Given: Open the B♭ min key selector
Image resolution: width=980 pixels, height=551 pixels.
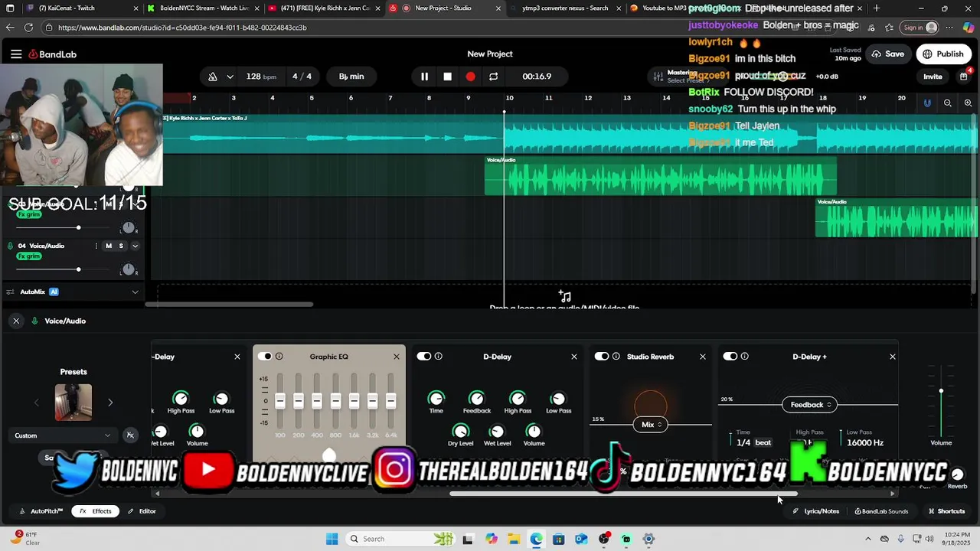Looking at the screenshot, I should (351, 77).
